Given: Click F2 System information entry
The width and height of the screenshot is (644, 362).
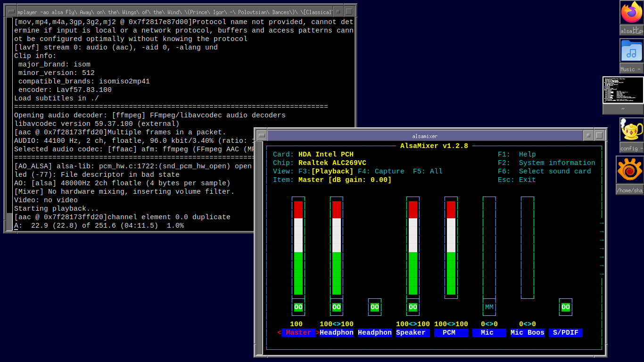Looking at the screenshot, I should tap(546, 163).
